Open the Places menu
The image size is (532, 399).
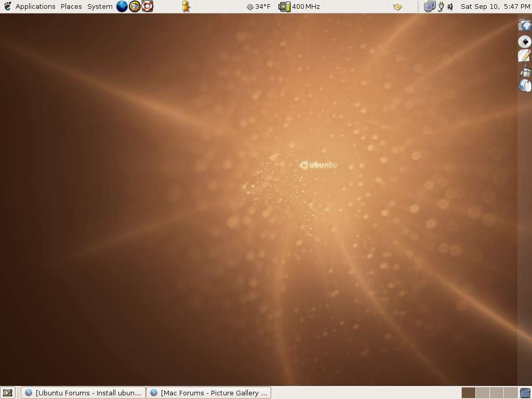click(x=71, y=6)
